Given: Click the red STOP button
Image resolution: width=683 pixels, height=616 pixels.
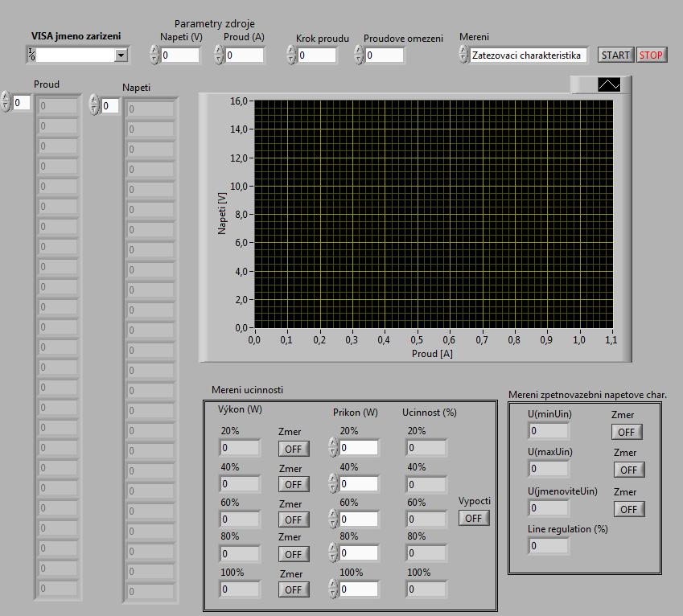Looking at the screenshot, I should point(651,55).
